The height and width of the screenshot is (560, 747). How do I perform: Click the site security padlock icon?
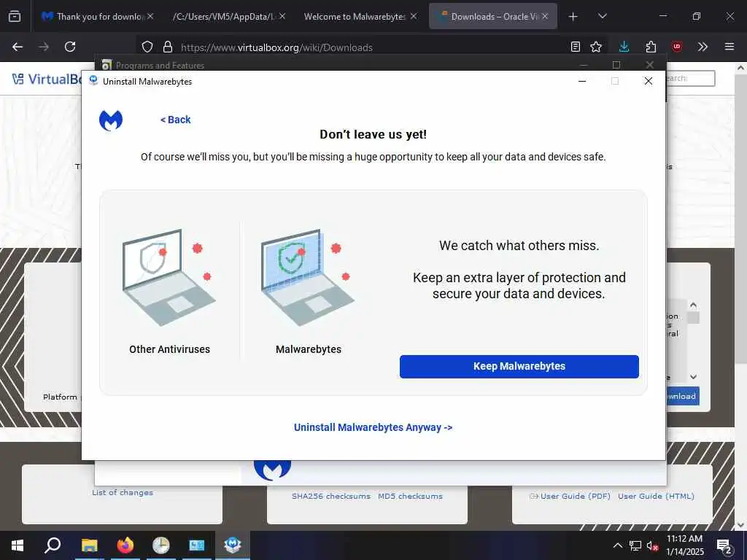[x=167, y=47]
